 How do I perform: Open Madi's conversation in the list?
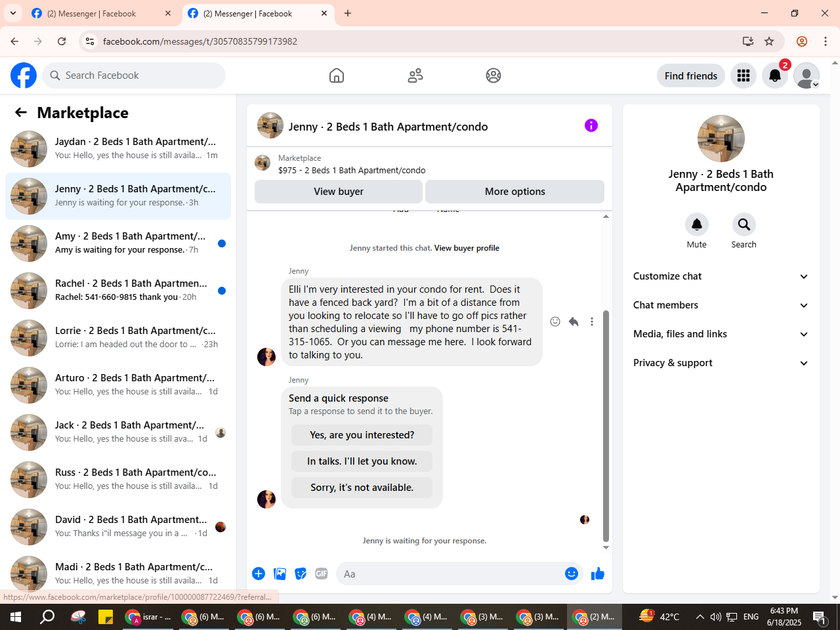[118, 574]
